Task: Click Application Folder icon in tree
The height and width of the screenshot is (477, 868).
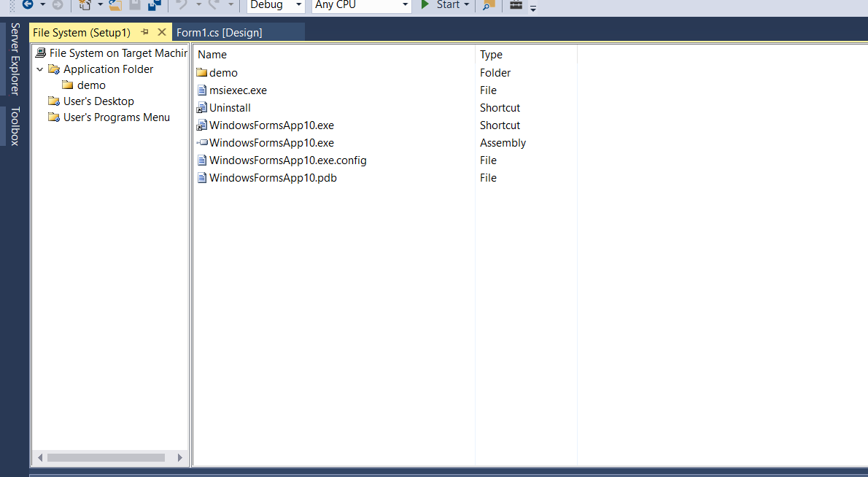Action: (x=54, y=69)
